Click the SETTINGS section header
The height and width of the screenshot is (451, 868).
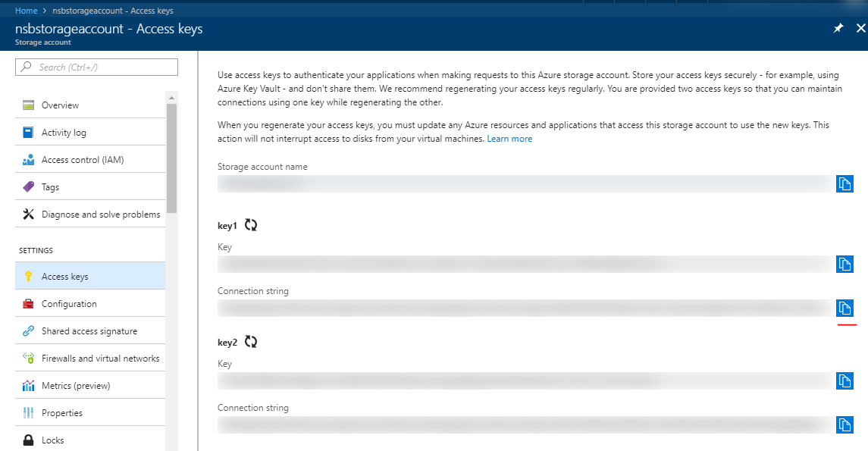pos(36,251)
